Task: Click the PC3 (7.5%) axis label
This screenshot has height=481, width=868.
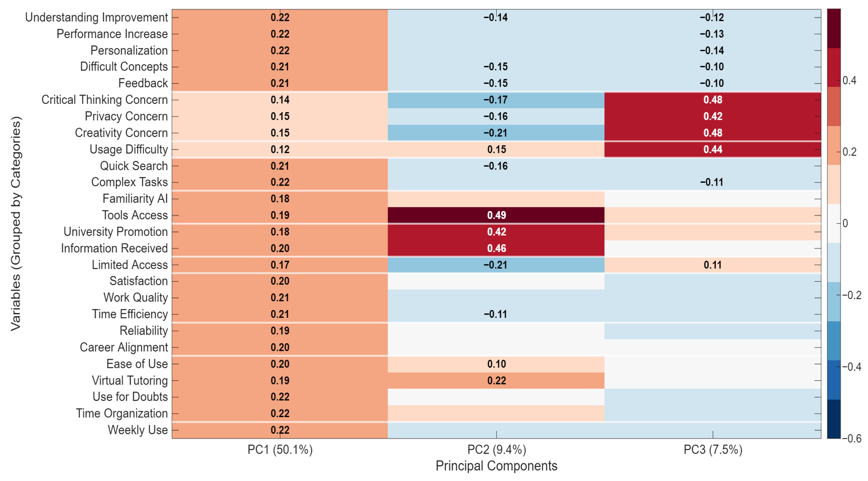Action: click(x=713, y=449)
